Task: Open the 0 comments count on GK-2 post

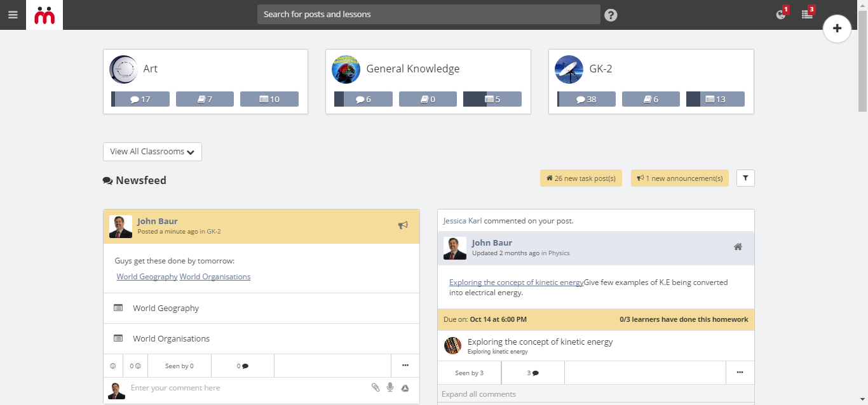Action: tap(243, 366)
